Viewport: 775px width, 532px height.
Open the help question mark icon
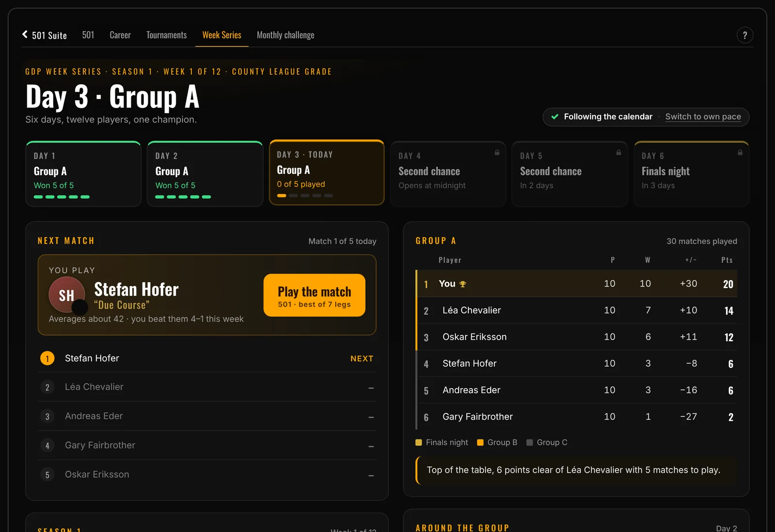tap(745, 35)
